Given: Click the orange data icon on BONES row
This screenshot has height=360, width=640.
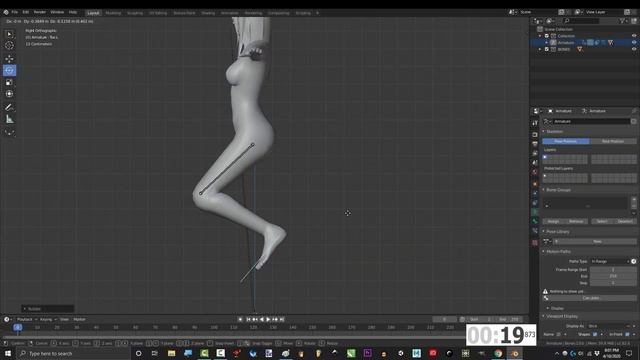Looking at the screenshot, I should point(580,49).
